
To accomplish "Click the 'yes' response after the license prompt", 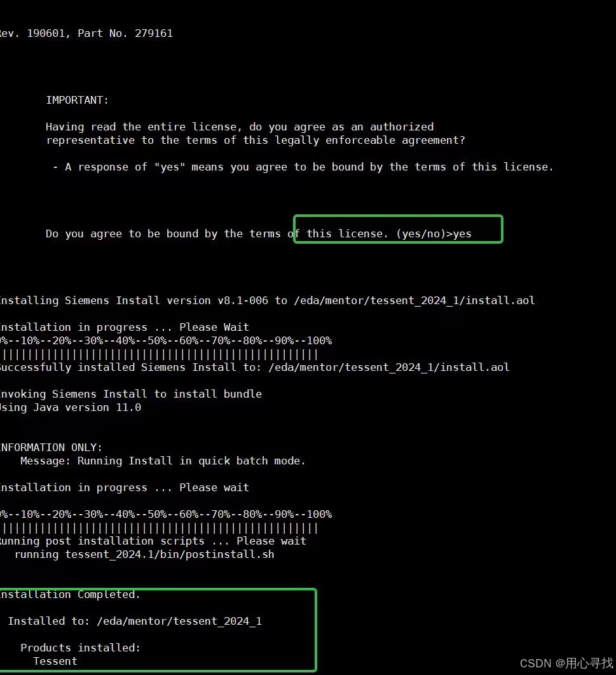I will click(x=462, y=234).
